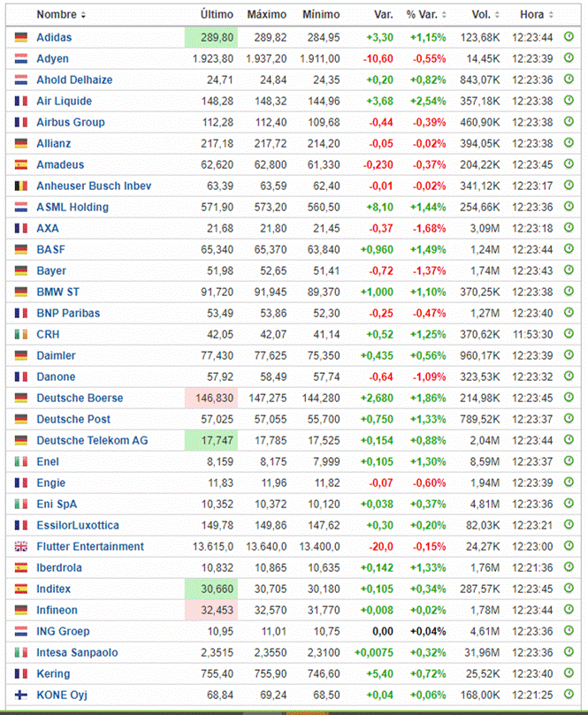Click the UK flag icon beside Flutter Entertainment
The width and height of the screenshot is (588, 715).
click(x=20, y=546)
